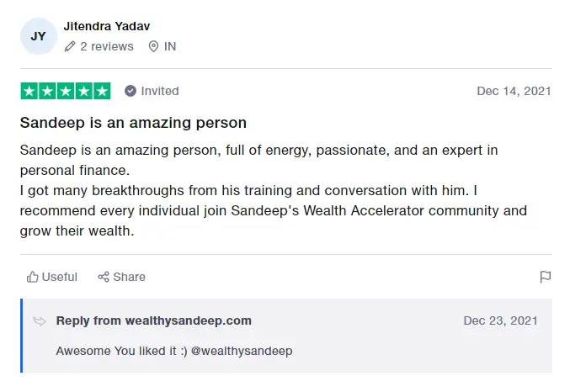
Task: Click the fifth green rating star
Action: (102, 91)
